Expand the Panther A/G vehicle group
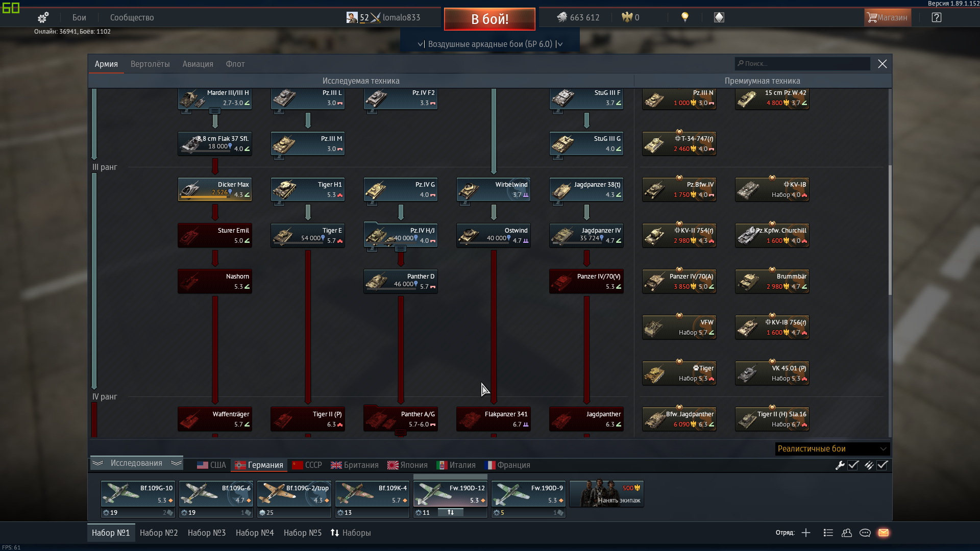980x551 pixels. point(401,432)
